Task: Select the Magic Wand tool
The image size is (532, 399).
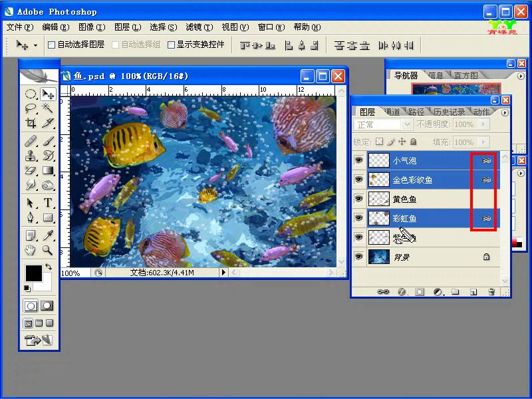Action: pos(48,108)
